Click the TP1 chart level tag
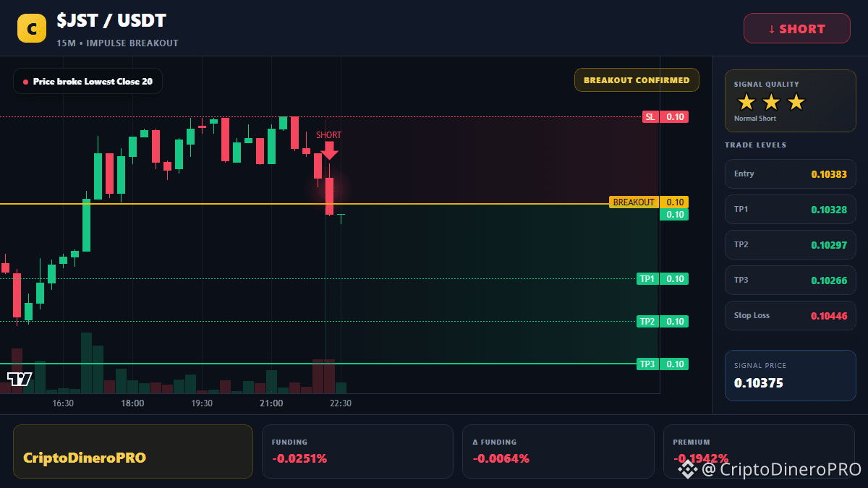The width and height of the screenshot is (868, 488). (x=647, y=279)
